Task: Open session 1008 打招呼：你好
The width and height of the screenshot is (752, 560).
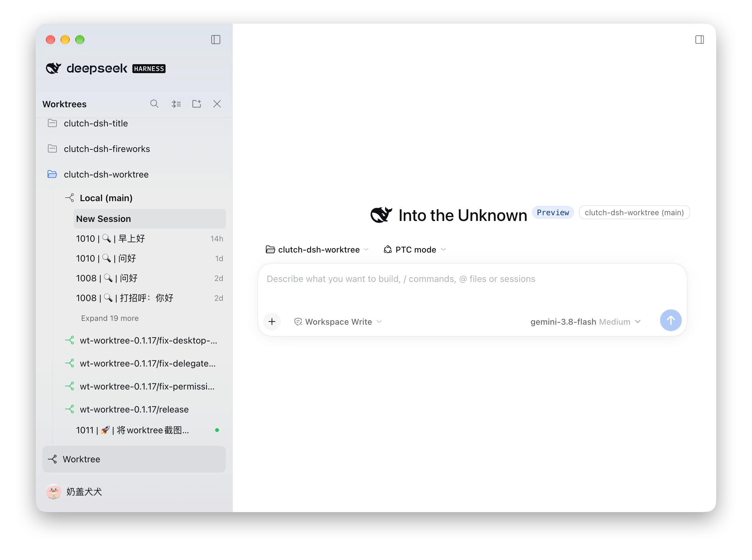Action: [x=149, y=298]
